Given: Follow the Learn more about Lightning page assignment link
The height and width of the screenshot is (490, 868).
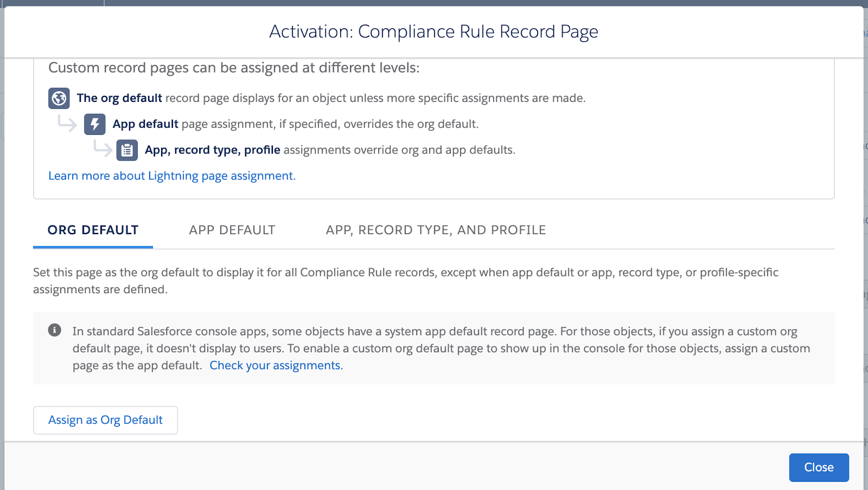Looking at the screenshot, I should click(x=171, y=176).
